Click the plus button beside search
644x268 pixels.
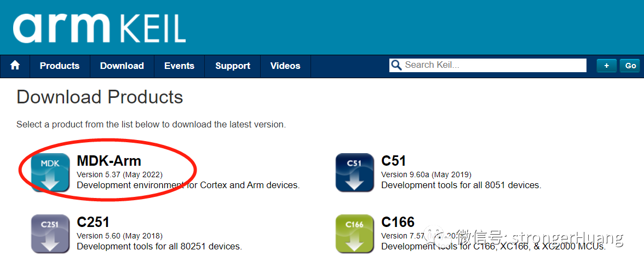tap(607, 66)
